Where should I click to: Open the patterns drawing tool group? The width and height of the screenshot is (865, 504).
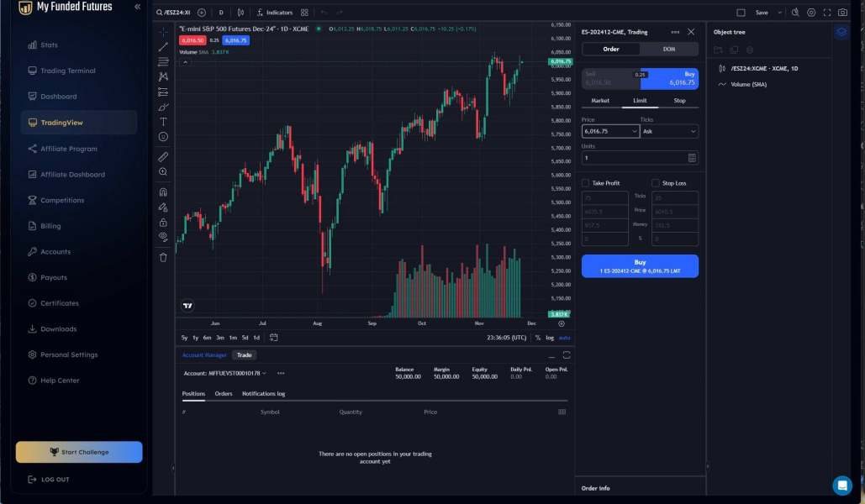[x=163, y=76]
